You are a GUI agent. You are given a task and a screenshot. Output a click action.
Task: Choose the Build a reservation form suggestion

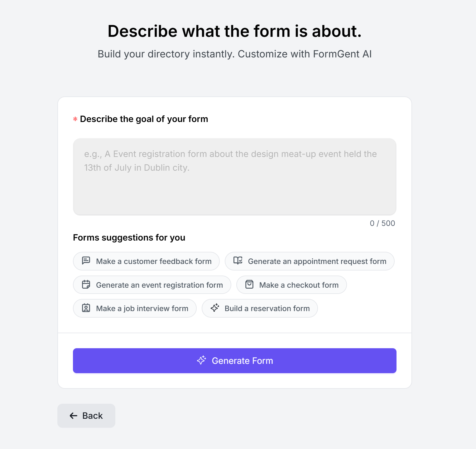coord(259,308)
